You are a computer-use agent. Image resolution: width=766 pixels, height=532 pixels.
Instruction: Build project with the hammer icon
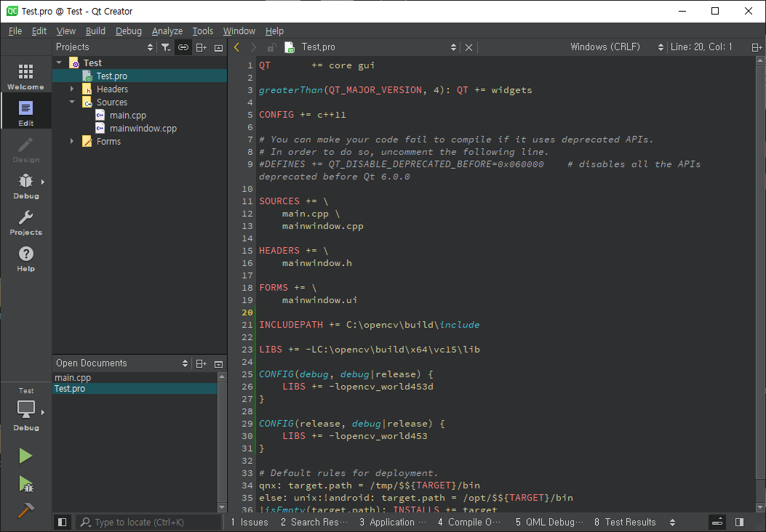tap(25, 510)
